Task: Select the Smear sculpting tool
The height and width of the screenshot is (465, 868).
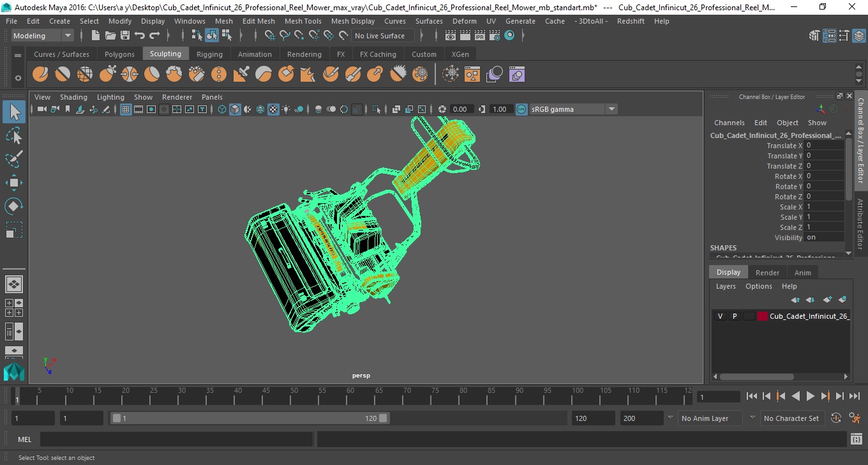Action: 353,75
